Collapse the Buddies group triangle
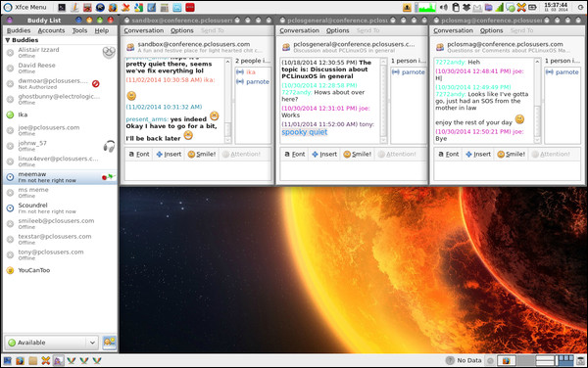 tap(8, 40)
